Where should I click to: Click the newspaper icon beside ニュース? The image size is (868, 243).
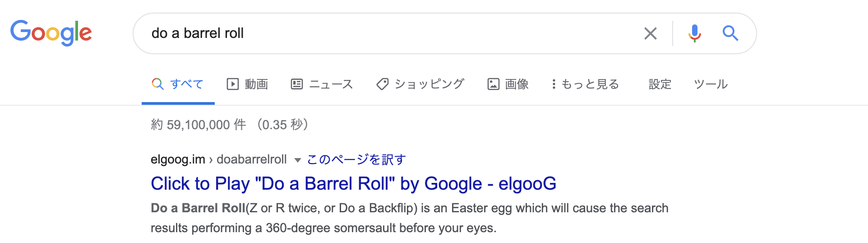(297, 84)
